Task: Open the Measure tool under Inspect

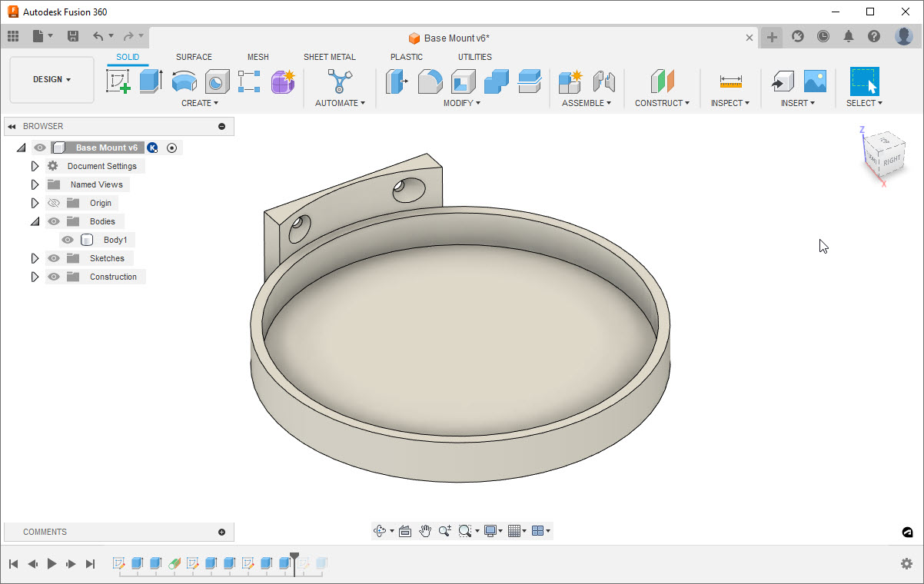Action: [x=730, y=81]
